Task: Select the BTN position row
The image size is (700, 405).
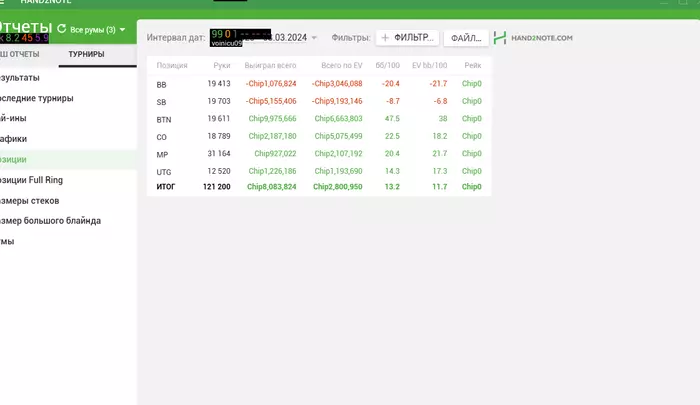Action: coord(319,119)
